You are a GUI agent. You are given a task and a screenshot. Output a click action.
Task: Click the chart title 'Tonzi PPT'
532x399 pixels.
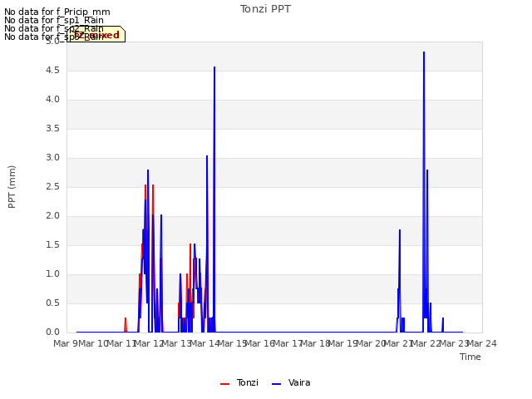click(265, 9)
